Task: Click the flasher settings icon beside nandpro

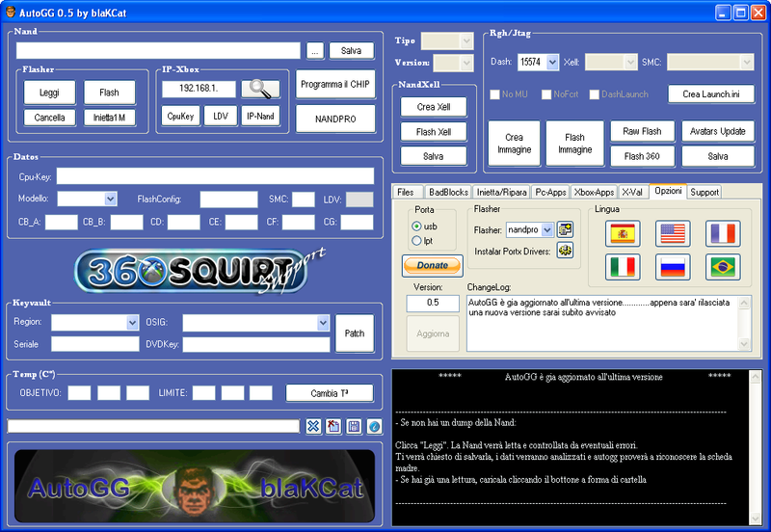Action: tap(565, 229)
